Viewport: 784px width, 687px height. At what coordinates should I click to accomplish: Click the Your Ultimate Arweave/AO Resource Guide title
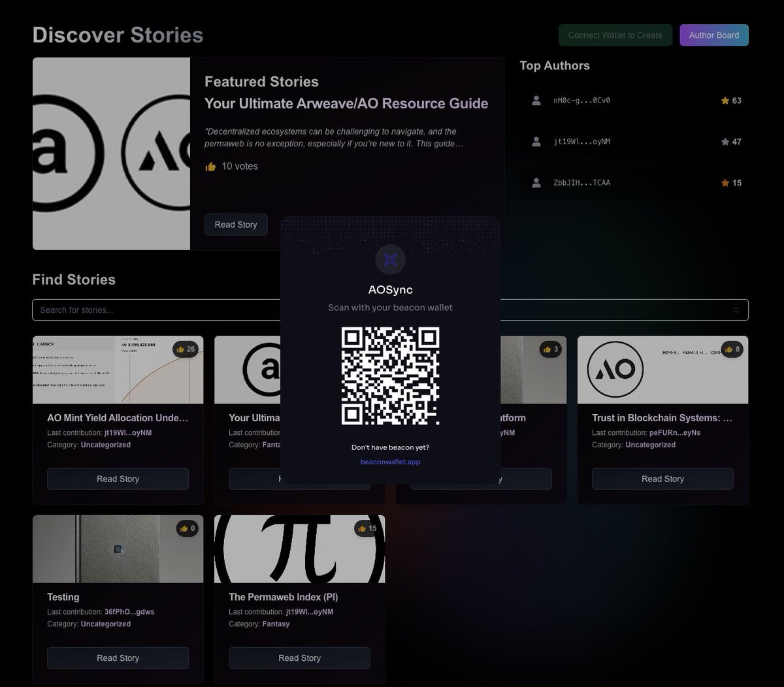pos(346,103)
